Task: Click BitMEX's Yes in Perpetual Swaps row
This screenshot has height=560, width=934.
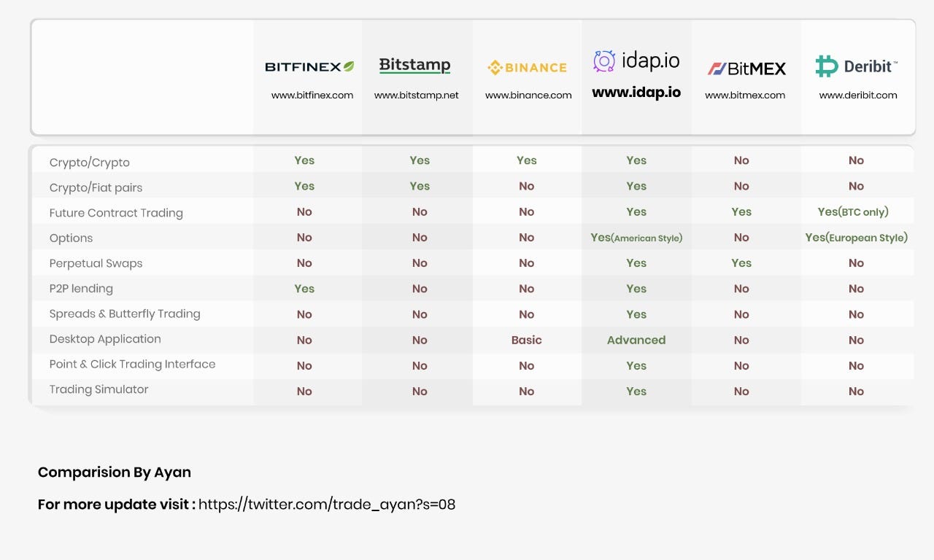Action: (741, 262)
